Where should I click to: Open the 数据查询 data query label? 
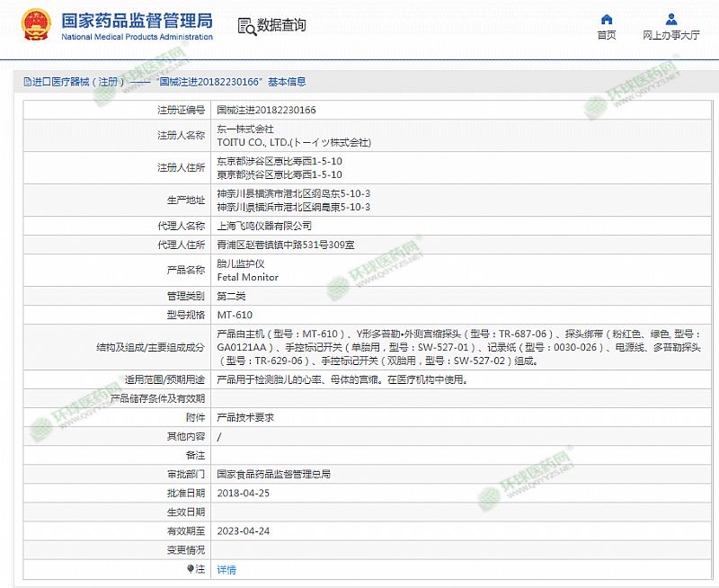281,25
